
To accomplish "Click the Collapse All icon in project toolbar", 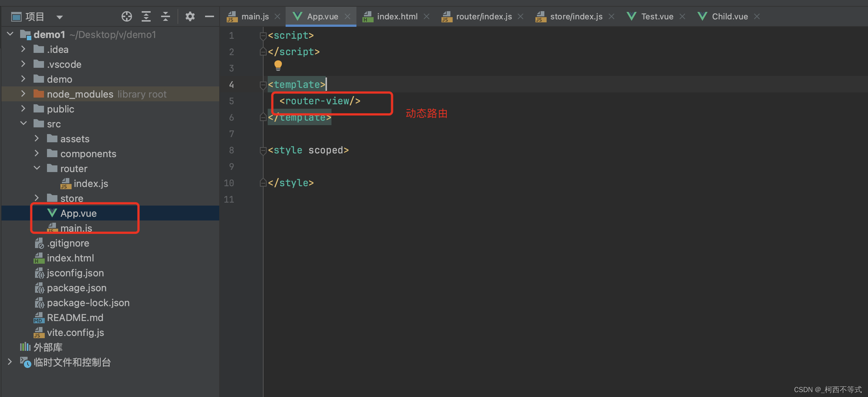I will click(x=166, y=16).
